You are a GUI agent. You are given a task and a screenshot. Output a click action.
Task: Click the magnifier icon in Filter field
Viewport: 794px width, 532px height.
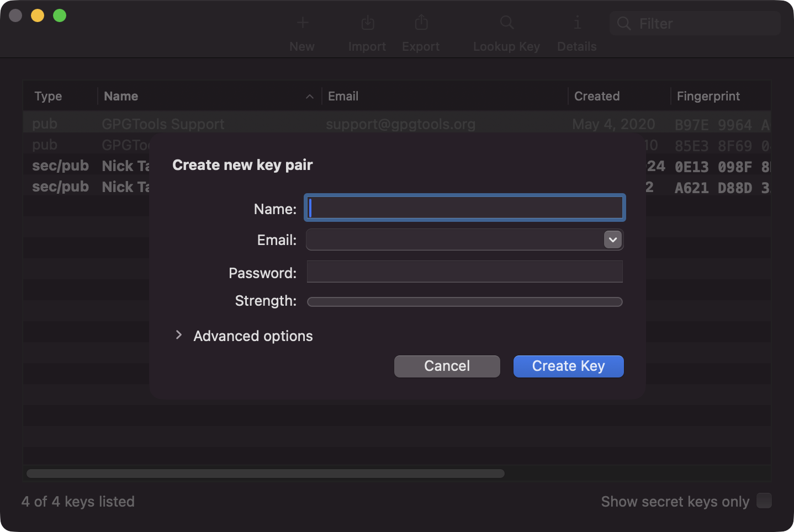624,24
